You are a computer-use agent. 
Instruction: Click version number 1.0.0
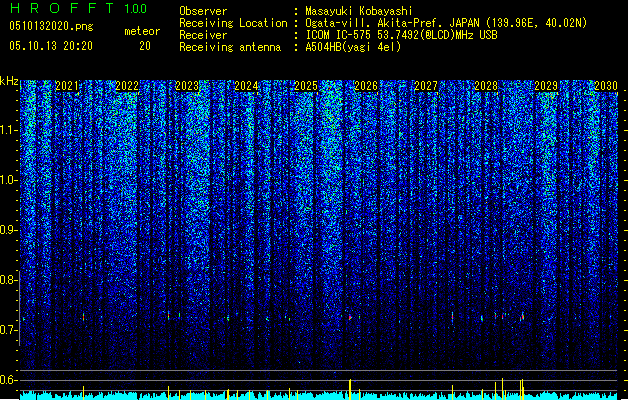click(135, 9)
